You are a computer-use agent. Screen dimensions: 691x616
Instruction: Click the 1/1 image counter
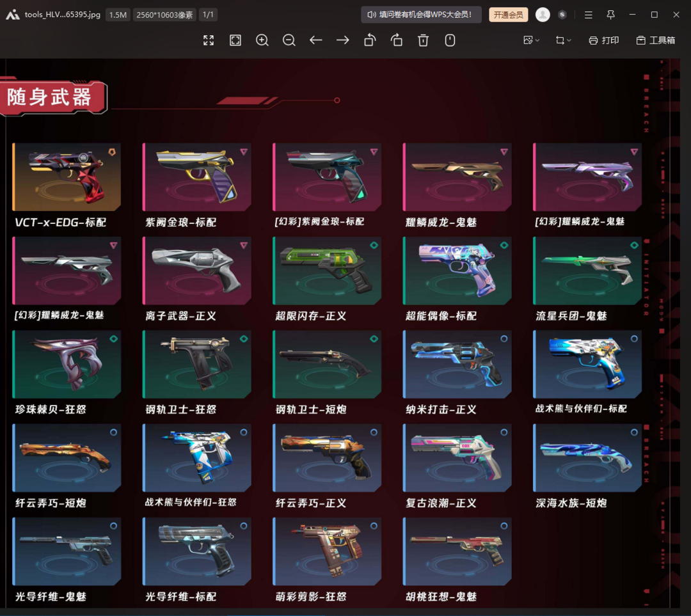[208, 15]
